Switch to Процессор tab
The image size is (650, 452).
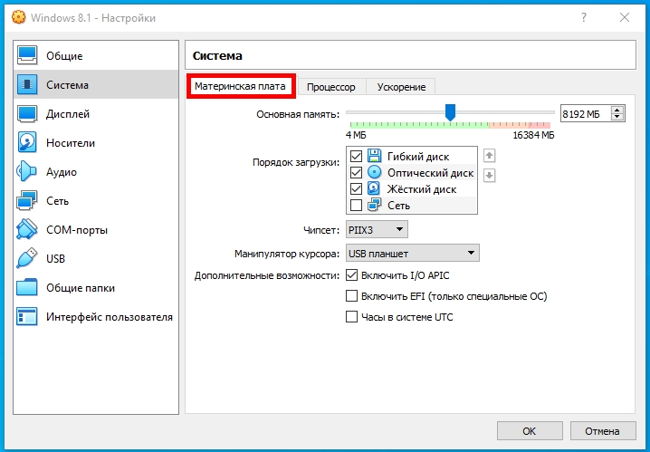pos(331,87)
